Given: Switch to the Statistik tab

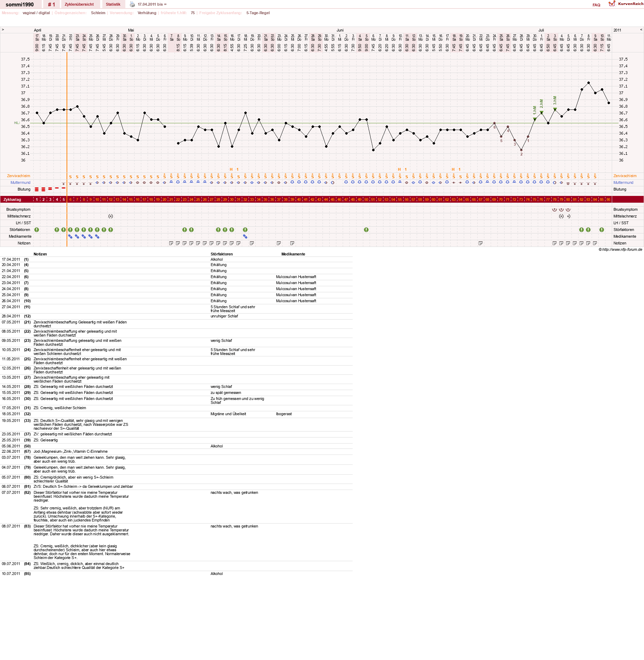Looking at the screenshot, I should [x=113, y=4].
